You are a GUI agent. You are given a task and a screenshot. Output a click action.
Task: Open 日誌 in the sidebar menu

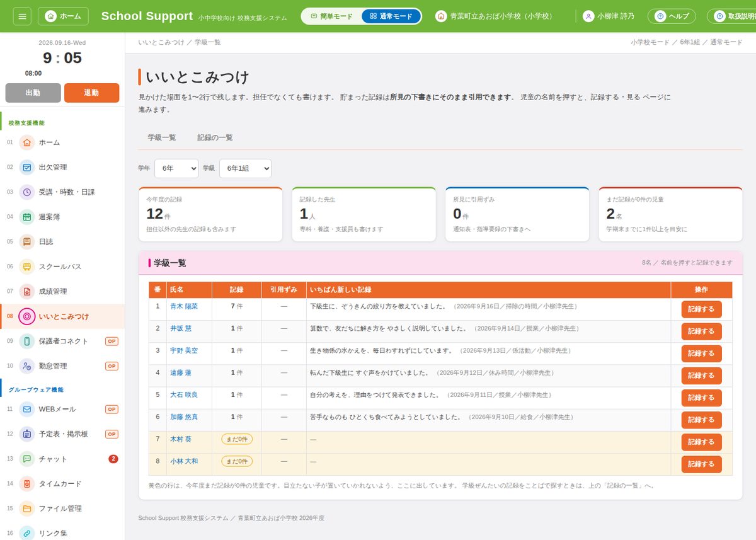pos(62,241)
